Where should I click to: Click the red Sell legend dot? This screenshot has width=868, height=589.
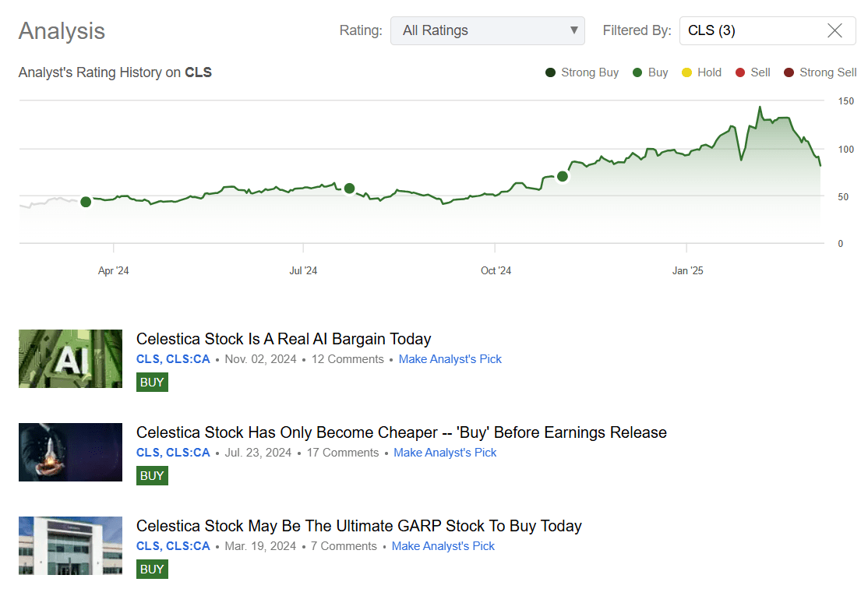coord(739,72)
